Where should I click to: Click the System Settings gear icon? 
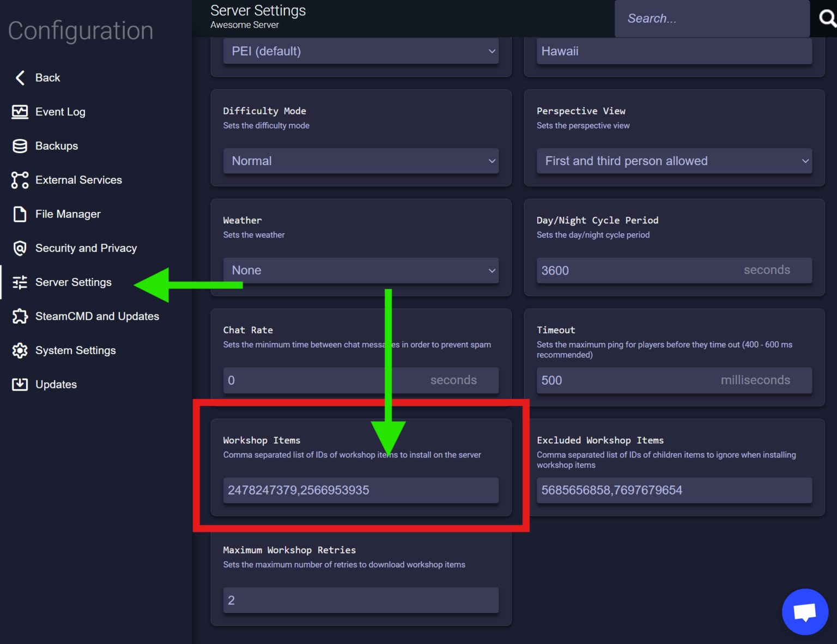tap(20, 350)
